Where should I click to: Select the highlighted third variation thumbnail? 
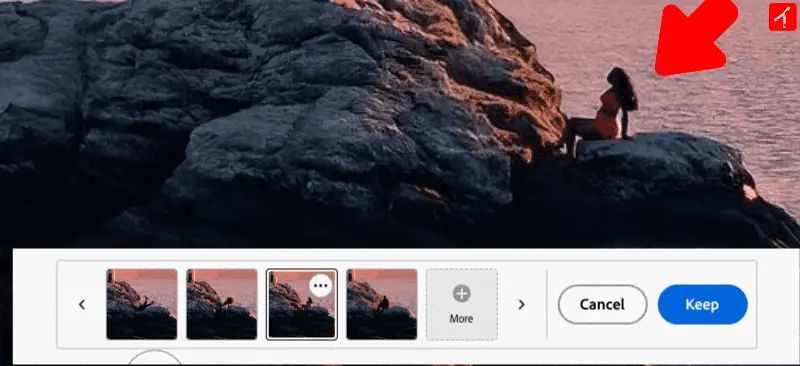pyautogui.click(x=302, y=304)
